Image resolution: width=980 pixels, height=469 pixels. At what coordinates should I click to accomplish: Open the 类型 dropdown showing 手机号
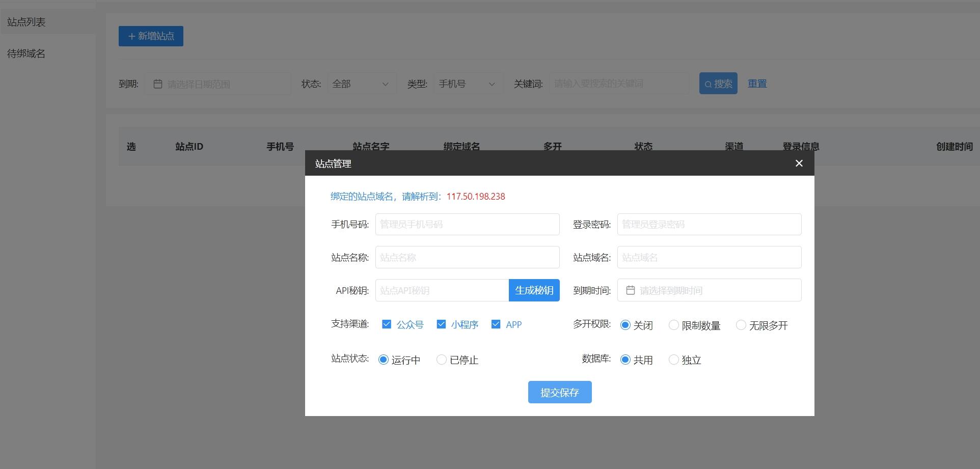coord(467,84)
